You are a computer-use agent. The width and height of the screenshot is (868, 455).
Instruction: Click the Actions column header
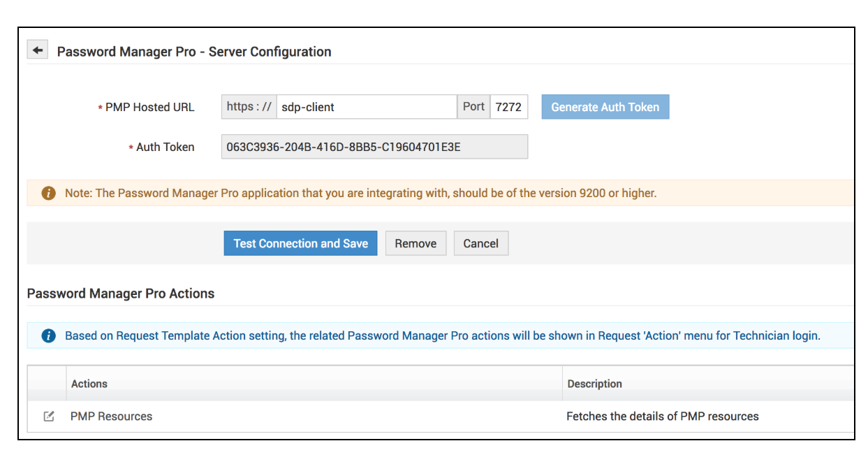[x=89, y=384]
